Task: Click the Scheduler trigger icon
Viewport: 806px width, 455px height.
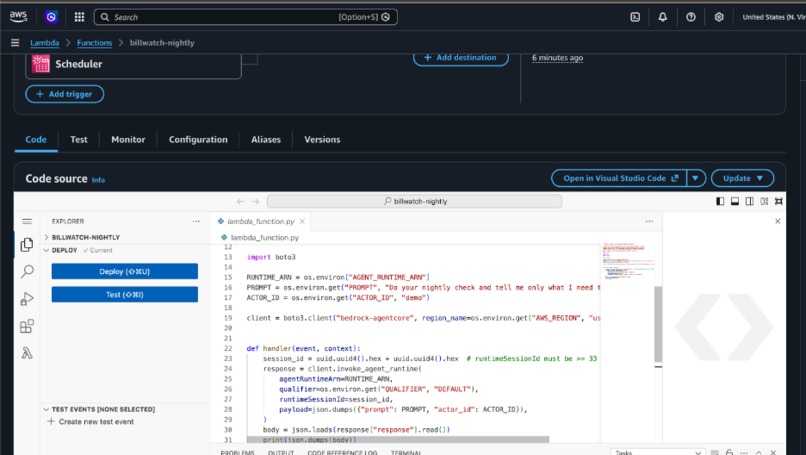Action: tap(41, 64)
